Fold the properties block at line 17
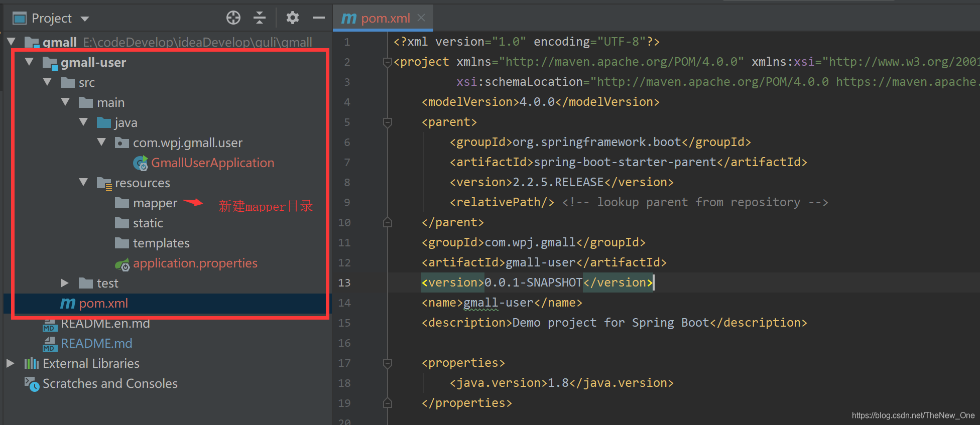 (387, 363)
